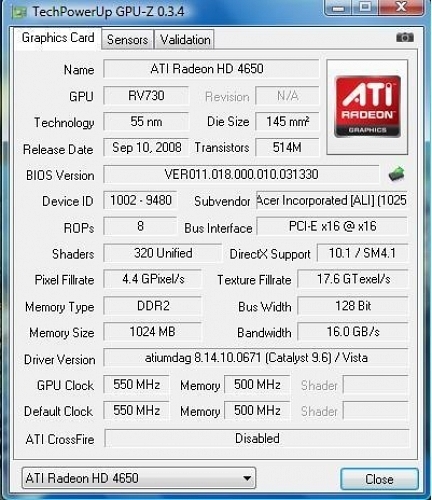Select the Device ID field 1002 - 9480

140,200
